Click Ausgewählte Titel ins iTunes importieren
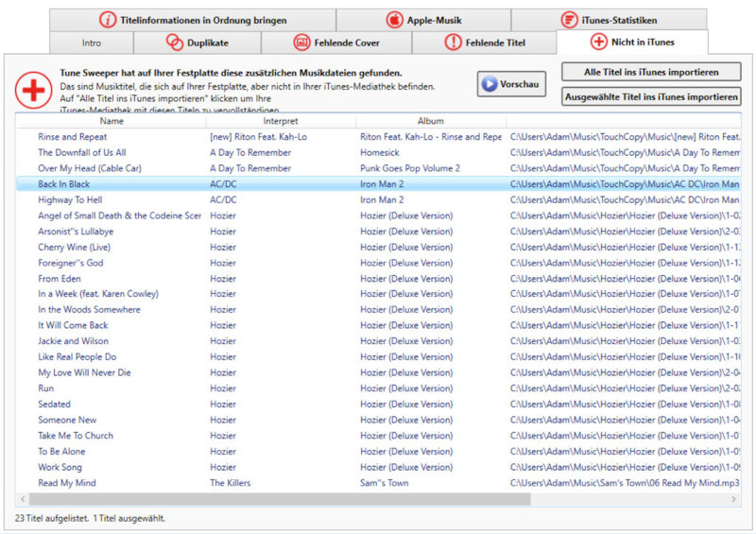The width and height of the screenshot is (756, 534). coord(651,96)
